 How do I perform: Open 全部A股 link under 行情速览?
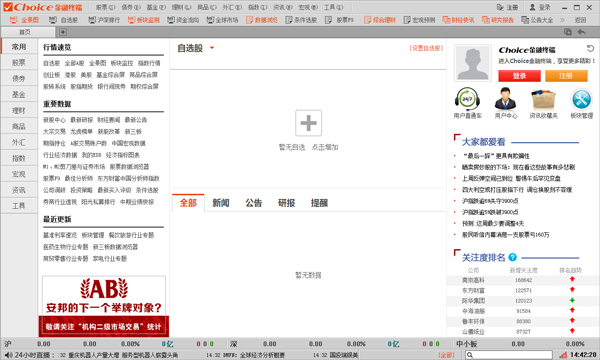pyautogui.click(x=74, y=63)
